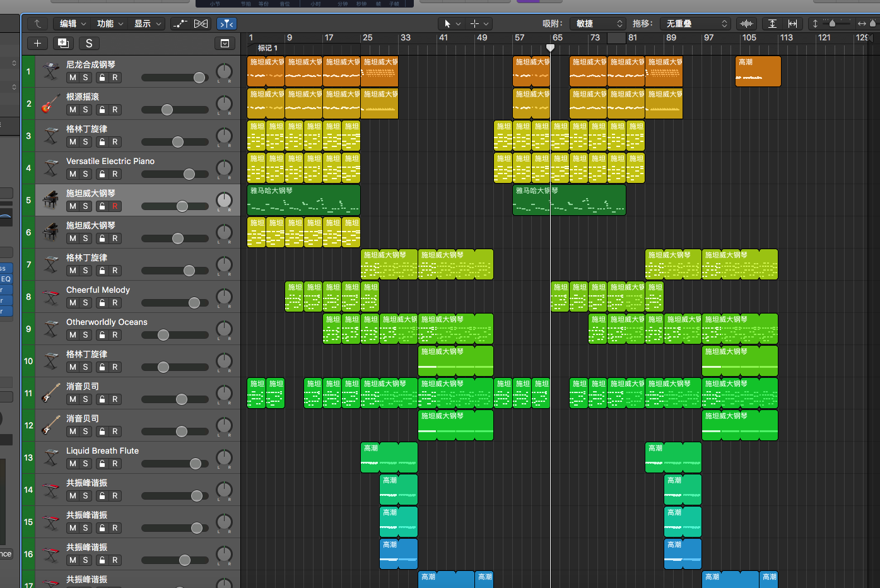Click the playhead marker in the ruler
This screenshot has width=880, height=588.
(x=550, y=48)
